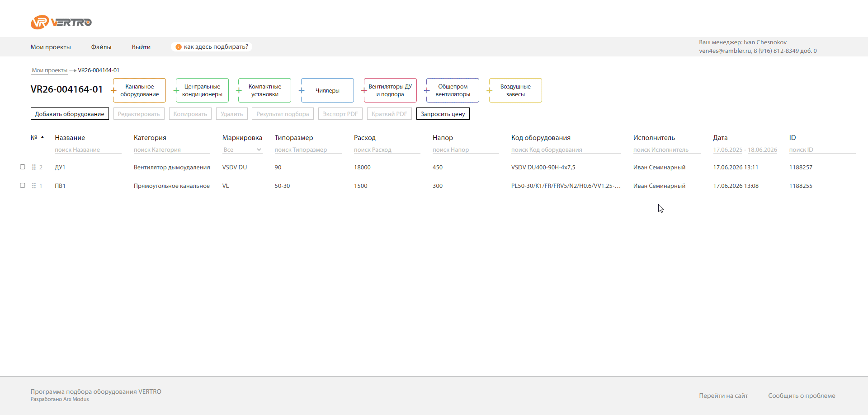Image resolution: width=868 pixels, height=415 pixels.
Task: Focus the поиск Код оборудования field
Action: [566, 150]
